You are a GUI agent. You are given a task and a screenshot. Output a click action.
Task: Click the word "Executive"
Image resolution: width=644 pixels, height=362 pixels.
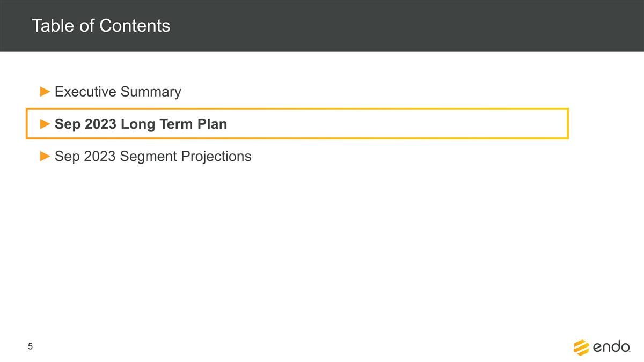pos(85,92)
